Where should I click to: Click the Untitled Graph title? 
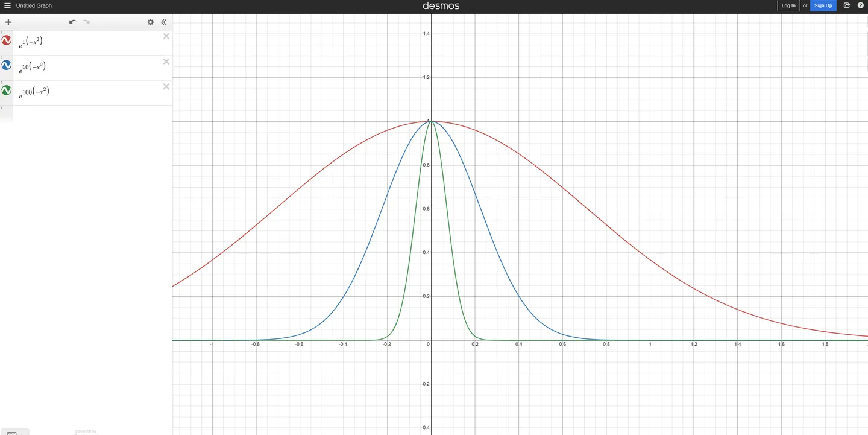click(x=34, y=5)
